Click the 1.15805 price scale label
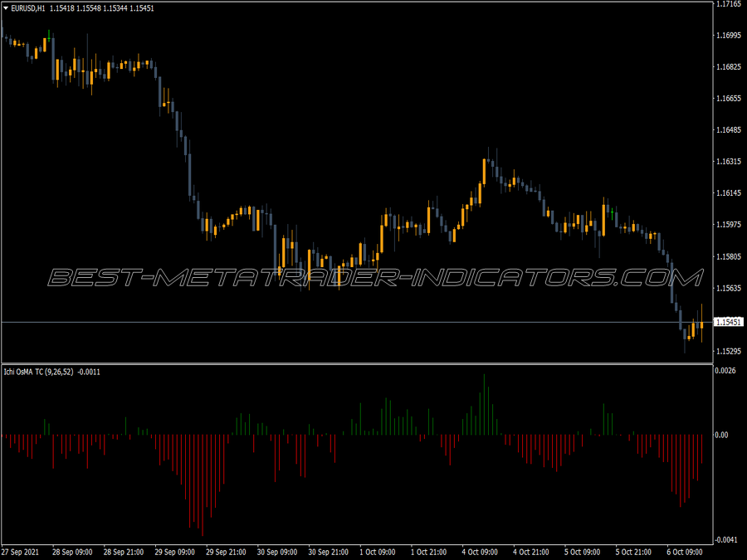The height and width of the screenshot is (560, 747). tap(729, 256)
